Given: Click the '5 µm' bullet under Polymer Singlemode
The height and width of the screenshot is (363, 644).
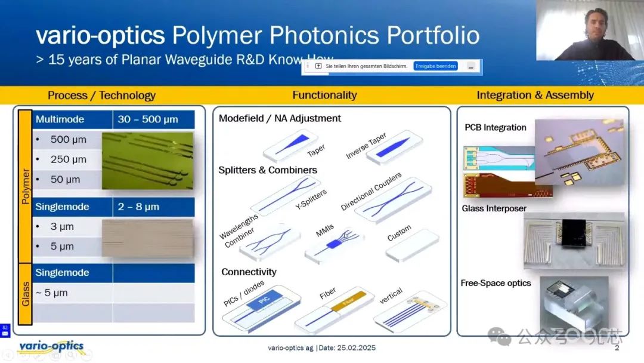Looking at the screenshot, I should [x=67, y=246].
